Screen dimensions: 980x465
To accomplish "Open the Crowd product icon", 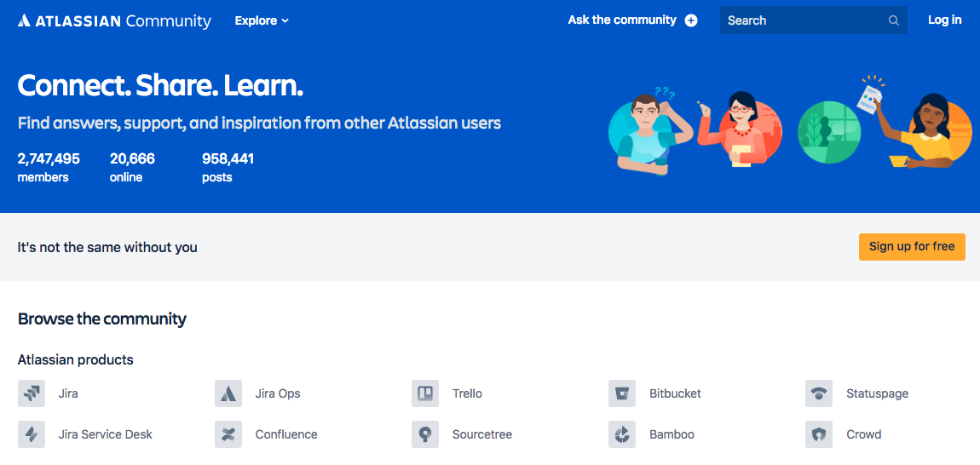I will pos(819,434).
